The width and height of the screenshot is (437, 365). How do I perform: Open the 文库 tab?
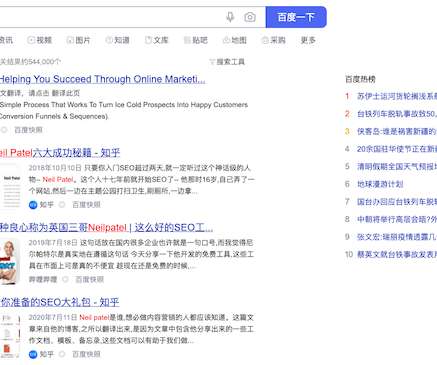click(157, 40)
